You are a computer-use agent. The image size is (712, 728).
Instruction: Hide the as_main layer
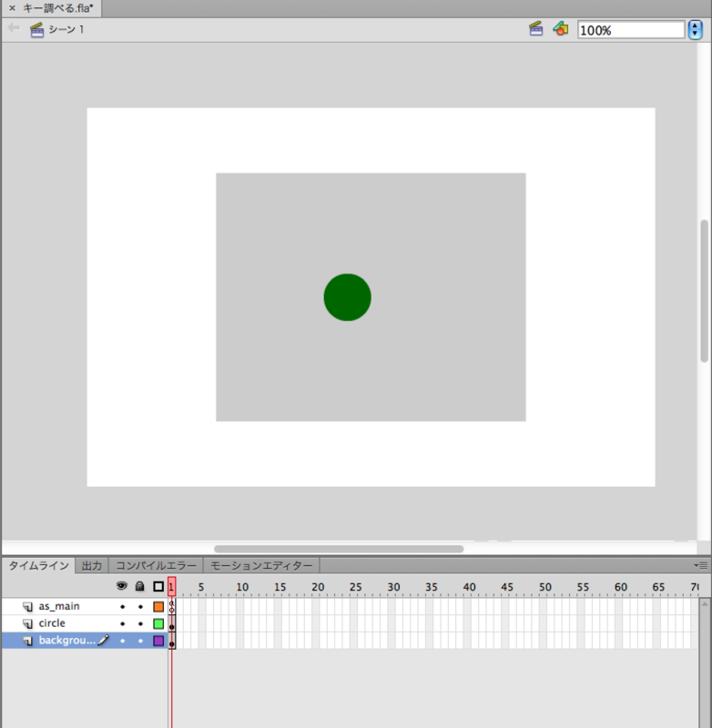tap(122, 607)
